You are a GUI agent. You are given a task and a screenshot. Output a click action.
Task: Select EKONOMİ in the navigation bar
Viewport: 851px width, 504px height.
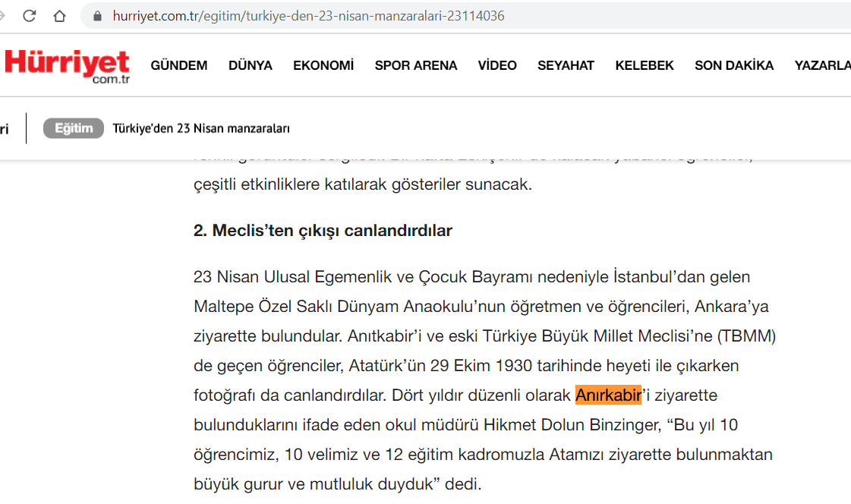pyautogui.click(x=323, y=65)
